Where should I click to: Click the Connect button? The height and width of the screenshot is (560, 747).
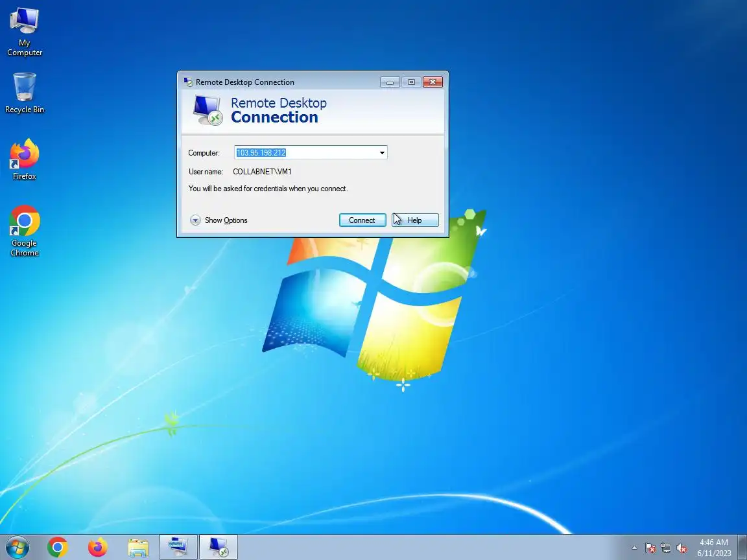click(362, 220)
